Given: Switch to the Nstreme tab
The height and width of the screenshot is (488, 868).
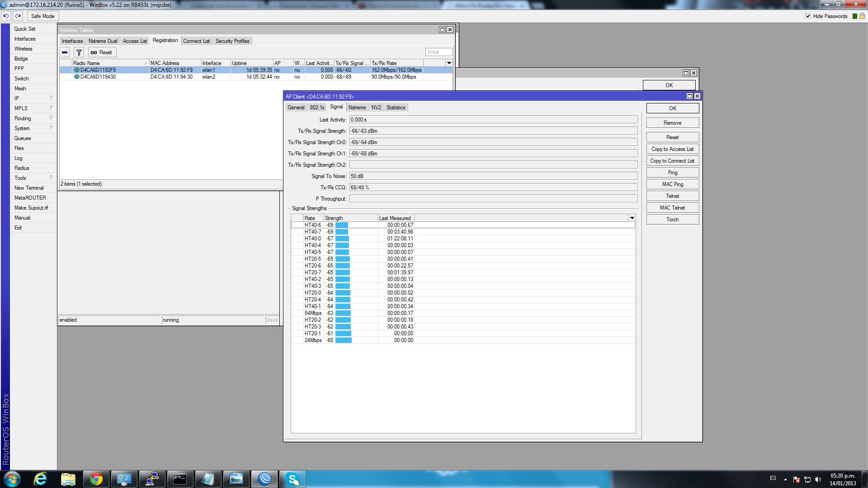Looking at the screenshot, I should (357, 108).
